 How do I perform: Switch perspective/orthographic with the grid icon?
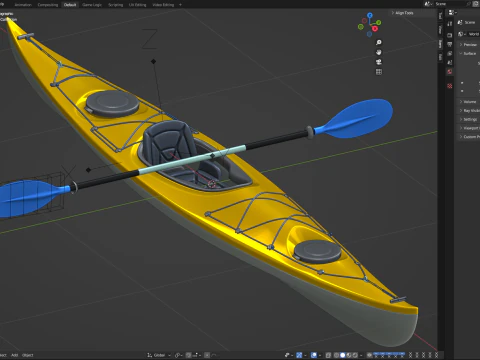coord(379,72)
